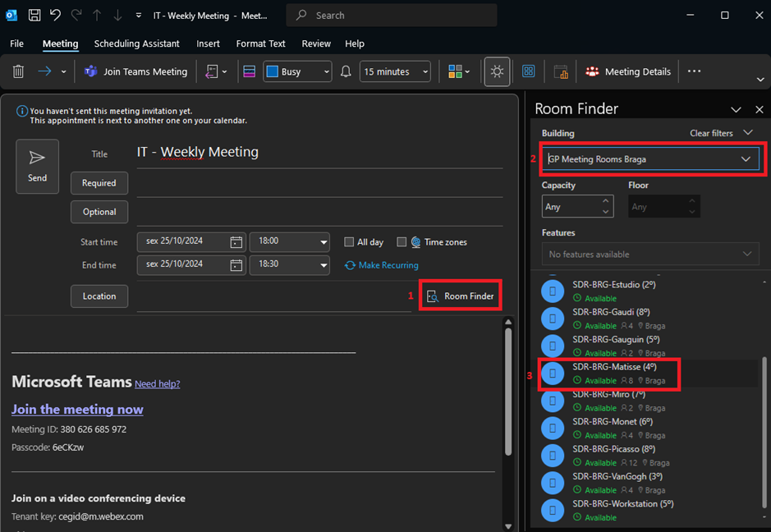This screenshot has width=771, height=532.
Task: Collapse the filters chevron next to Clear filters
Action: coord(748,133)
